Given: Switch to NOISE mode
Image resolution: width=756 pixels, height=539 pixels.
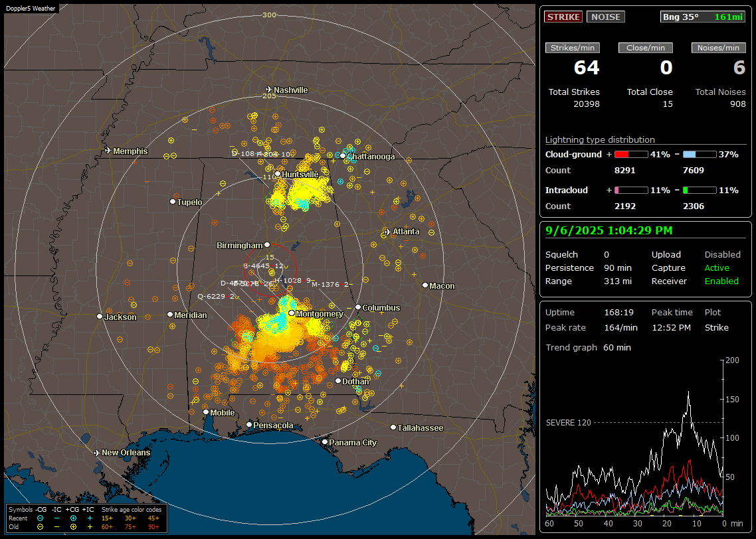Looking at the screenshot, I should [x=606, y=17].
